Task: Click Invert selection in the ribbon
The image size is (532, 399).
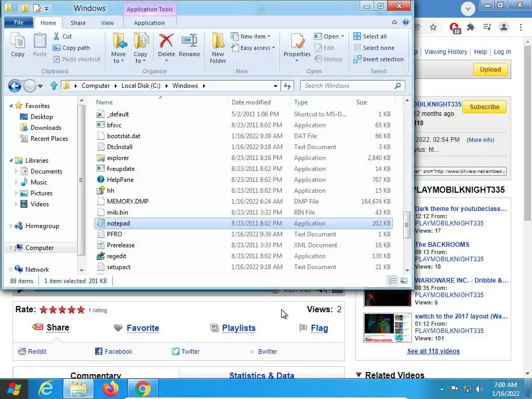Action: 379,59
